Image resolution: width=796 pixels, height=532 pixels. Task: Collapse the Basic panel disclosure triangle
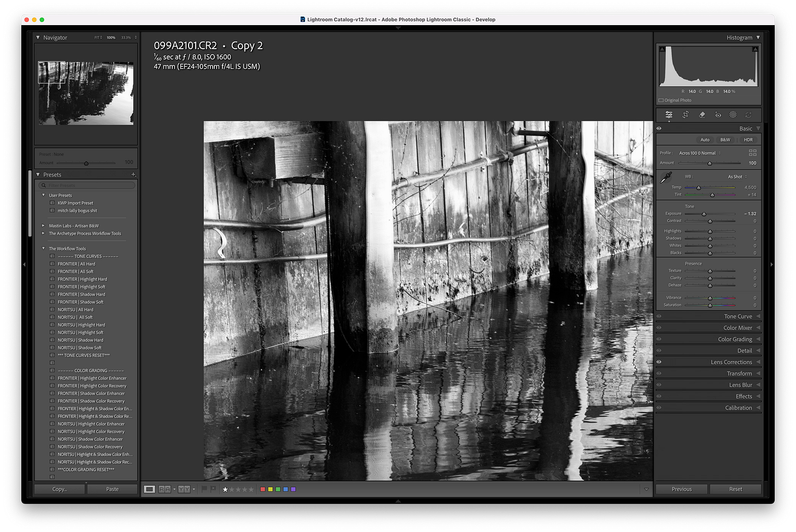(x=758, y=128)
